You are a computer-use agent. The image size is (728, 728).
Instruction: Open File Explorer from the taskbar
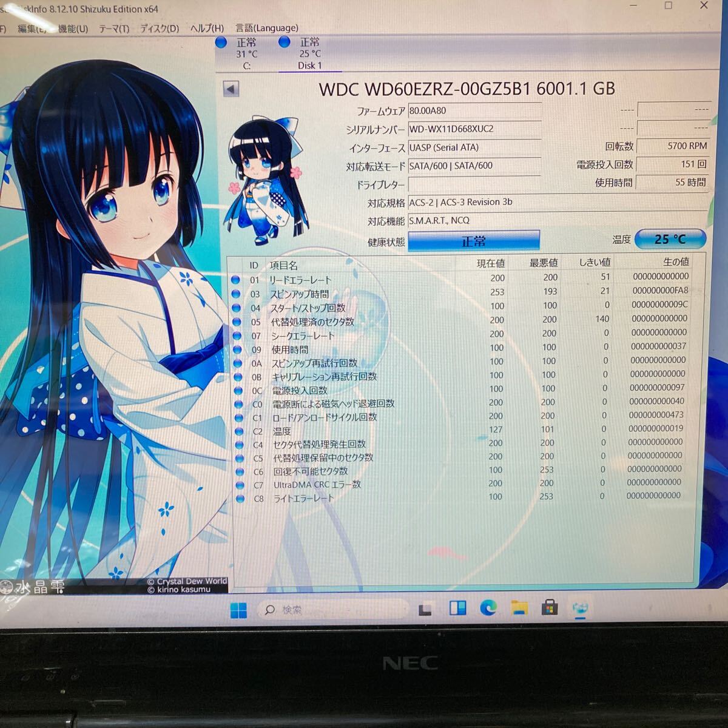[519, 607]
